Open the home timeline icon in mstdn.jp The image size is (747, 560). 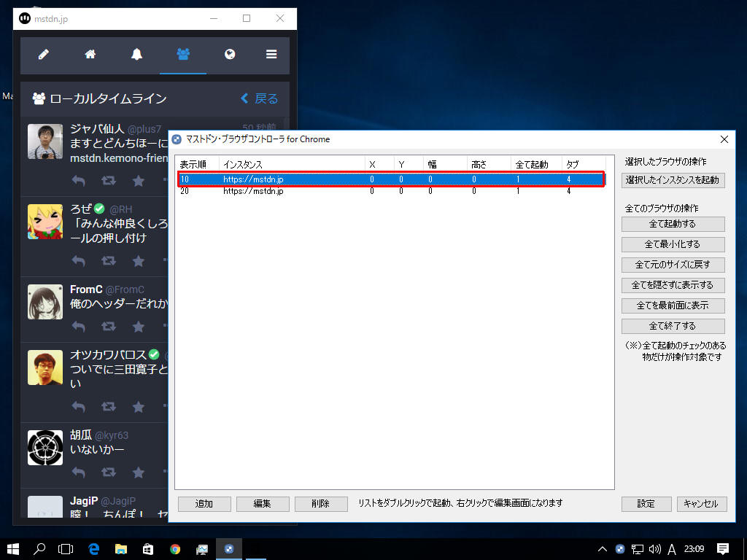[x=90, y=54]
